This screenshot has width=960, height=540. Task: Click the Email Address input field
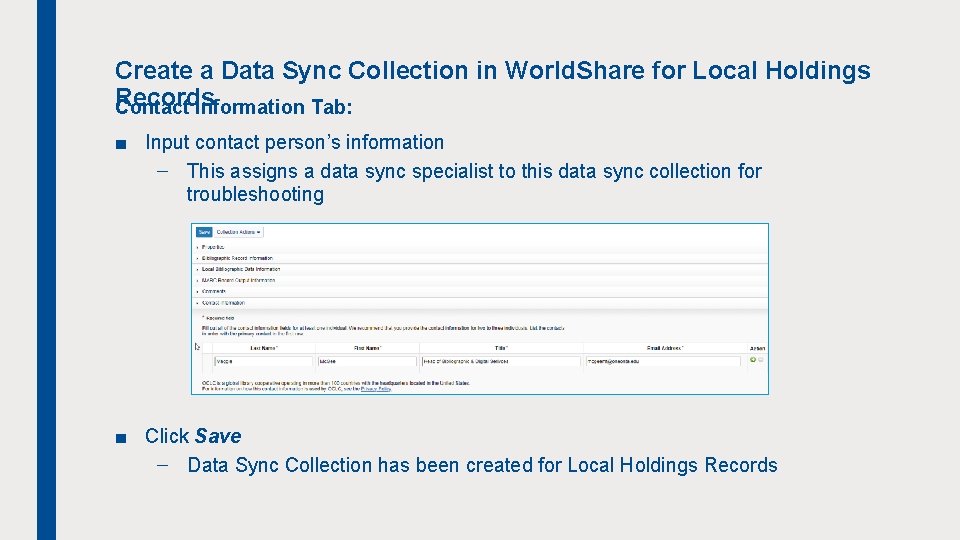[x=663, y=361]
